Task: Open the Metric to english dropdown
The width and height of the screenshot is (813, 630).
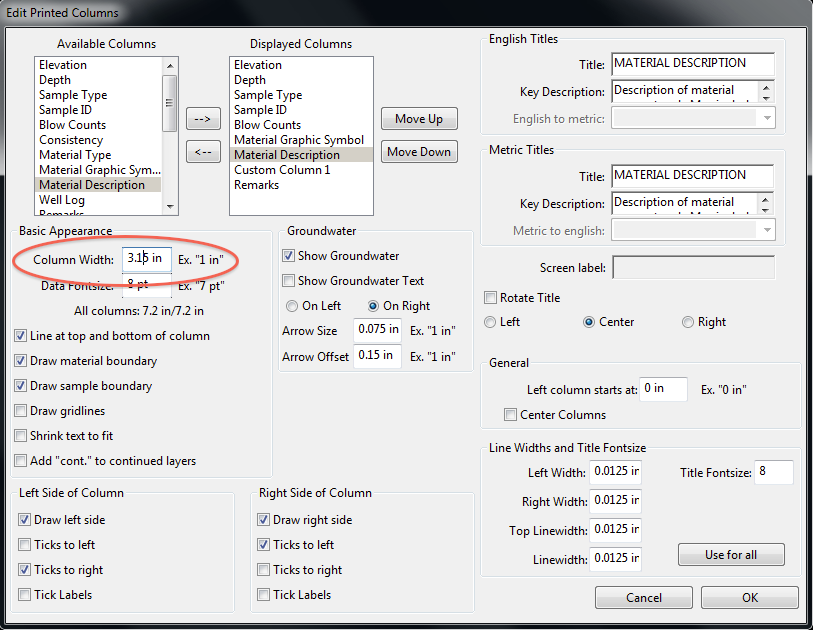Action: pos(767,231)
